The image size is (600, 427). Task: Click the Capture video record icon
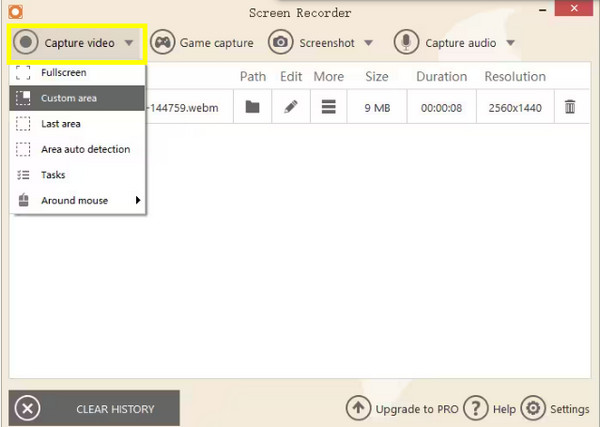(26, 42)
